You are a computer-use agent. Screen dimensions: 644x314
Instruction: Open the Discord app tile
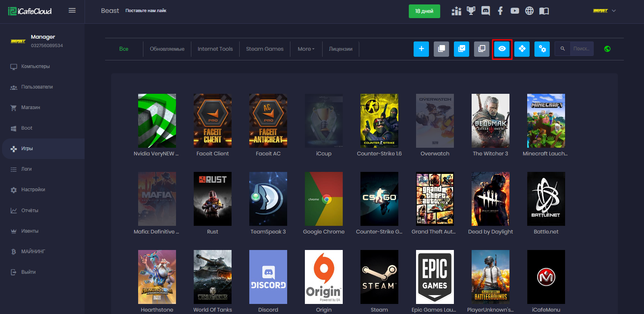268,277
